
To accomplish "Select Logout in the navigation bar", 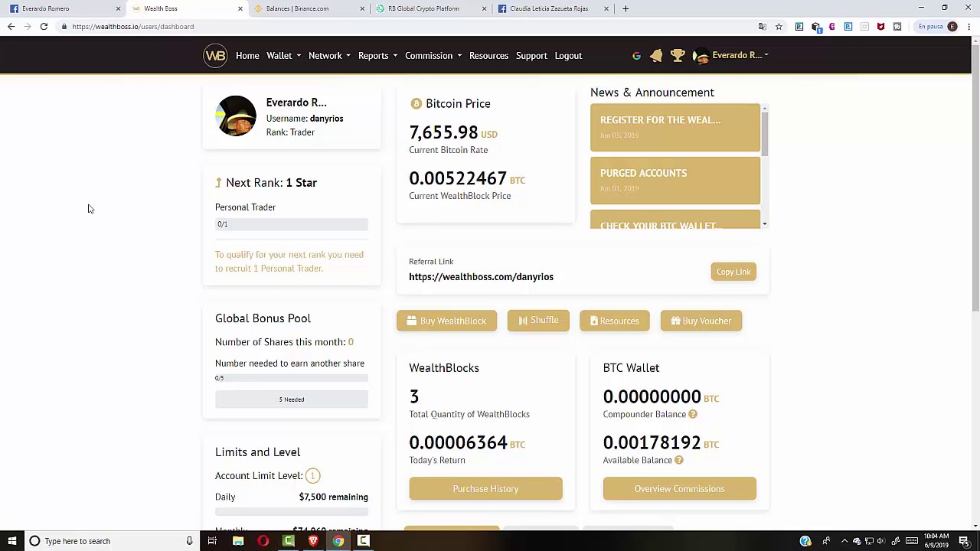I will (x=568, y=56).
